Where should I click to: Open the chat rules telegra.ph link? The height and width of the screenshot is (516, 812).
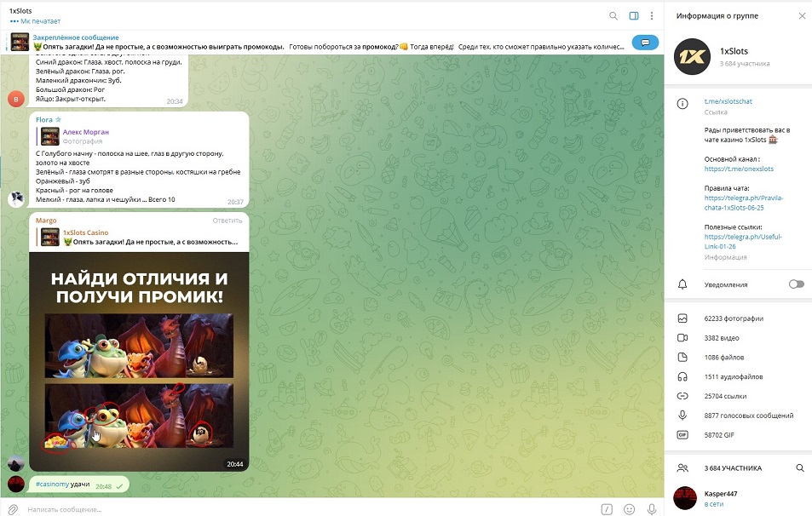[x=744, y=203]
